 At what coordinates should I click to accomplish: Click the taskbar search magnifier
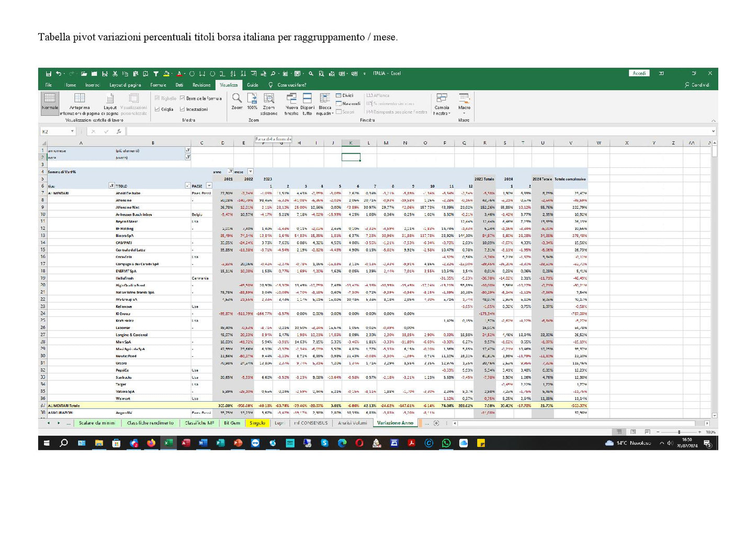tap(64, 443)
